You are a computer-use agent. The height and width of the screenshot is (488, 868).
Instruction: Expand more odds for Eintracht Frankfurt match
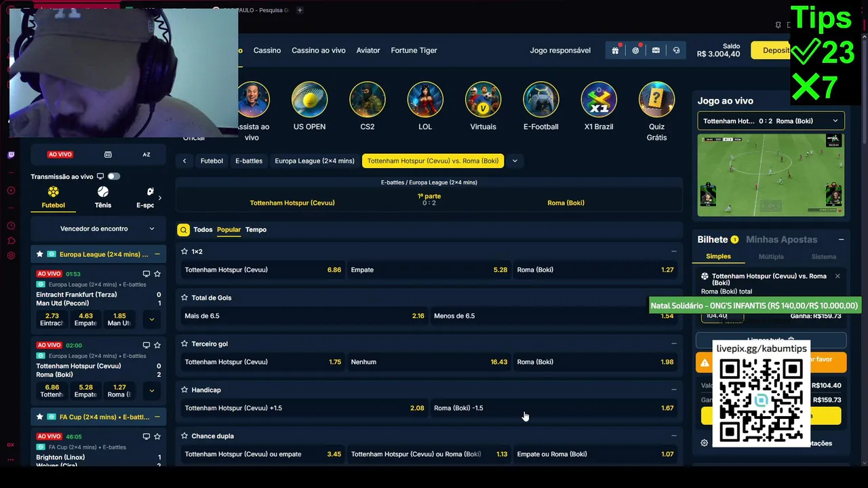coord(151,319)
